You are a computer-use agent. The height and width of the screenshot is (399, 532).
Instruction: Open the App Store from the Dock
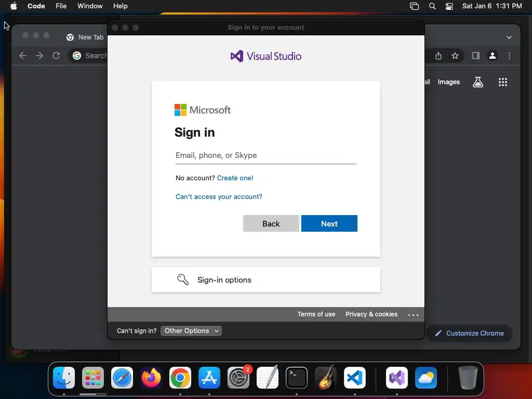coord(209,378)
